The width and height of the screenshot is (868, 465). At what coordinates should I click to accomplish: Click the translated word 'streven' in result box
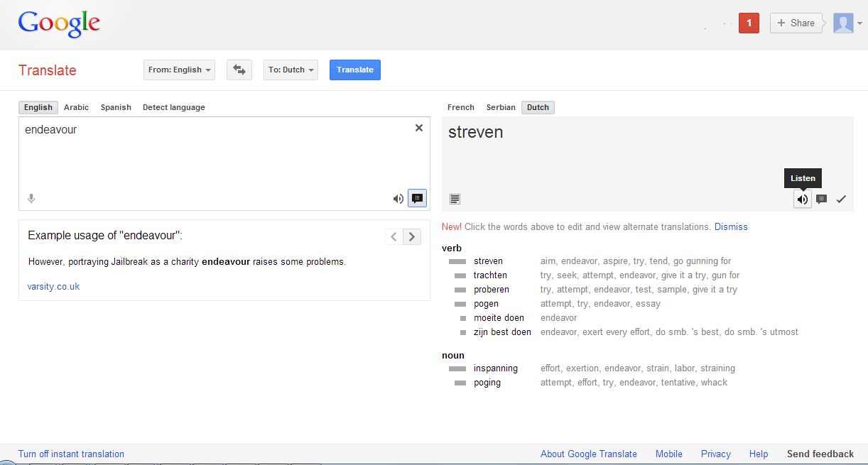[x=476, y=132]
